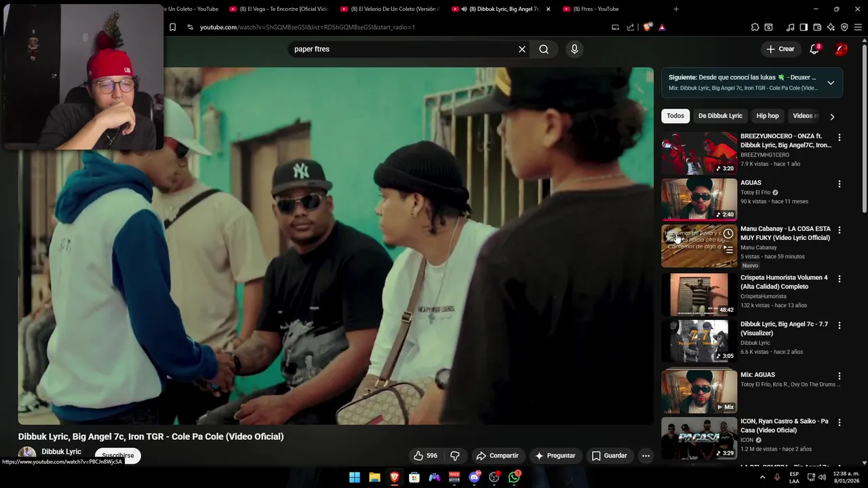Select the Hip hop filter chip

tap(768, 116)
